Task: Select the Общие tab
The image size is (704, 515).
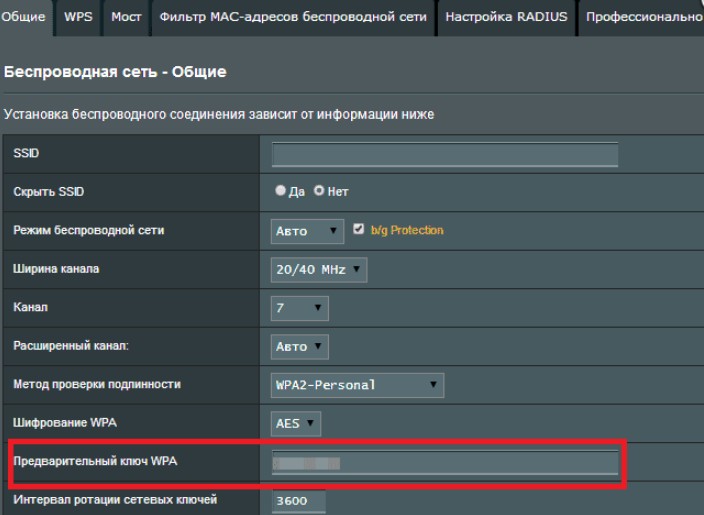Action: click(x=26, y=17)
